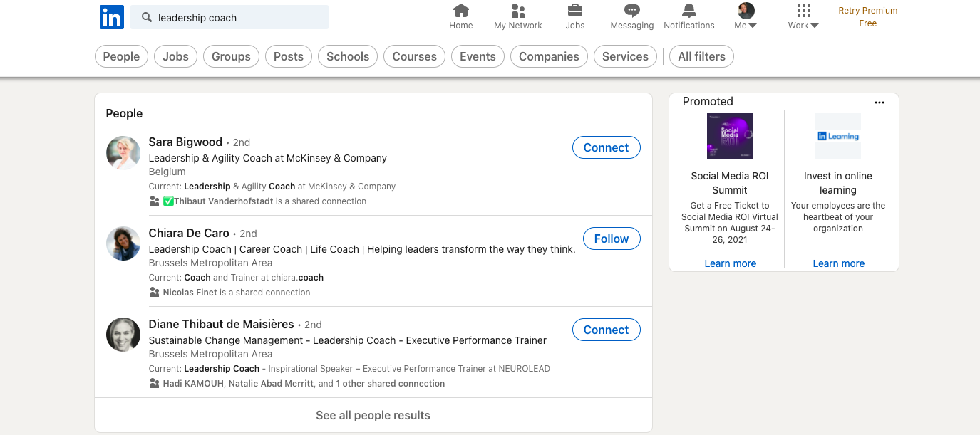Screen dimensions: 980x435
Task: Filter results by Courses
Action: click(x=415, y=56)
